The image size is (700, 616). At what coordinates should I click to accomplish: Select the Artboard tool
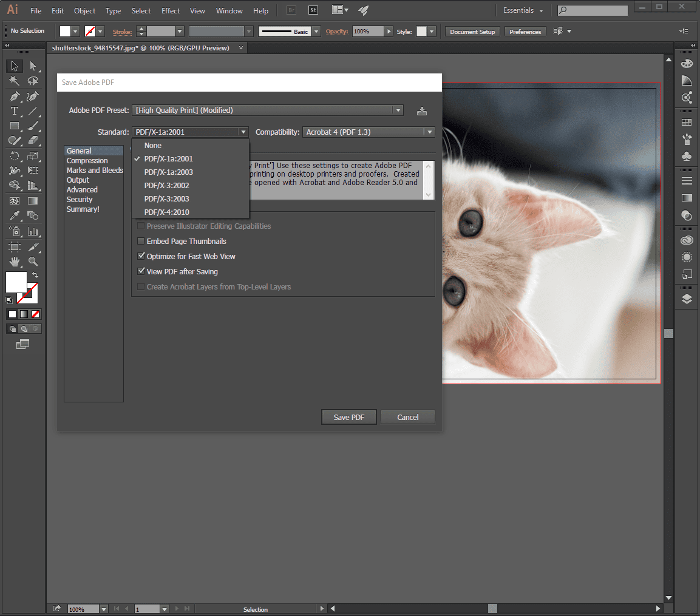coord(15,247)
